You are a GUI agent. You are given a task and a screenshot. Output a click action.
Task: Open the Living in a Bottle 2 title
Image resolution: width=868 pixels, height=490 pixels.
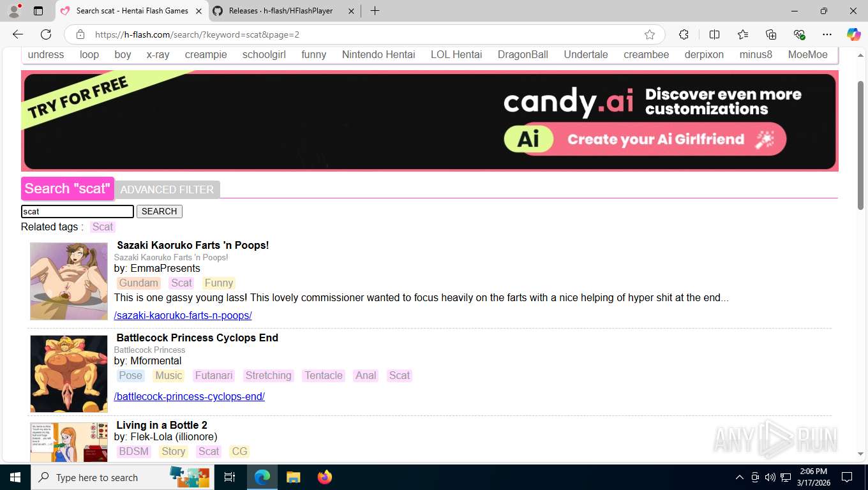coord(161,426)
